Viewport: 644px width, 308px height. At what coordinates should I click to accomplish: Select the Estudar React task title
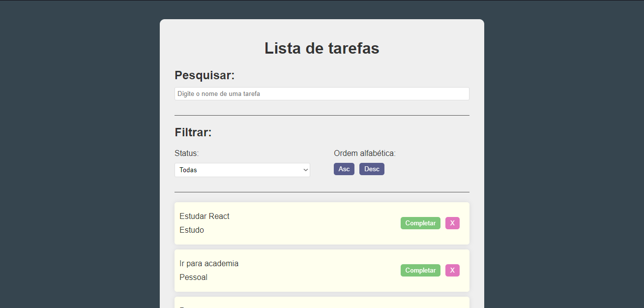point(205,216)
